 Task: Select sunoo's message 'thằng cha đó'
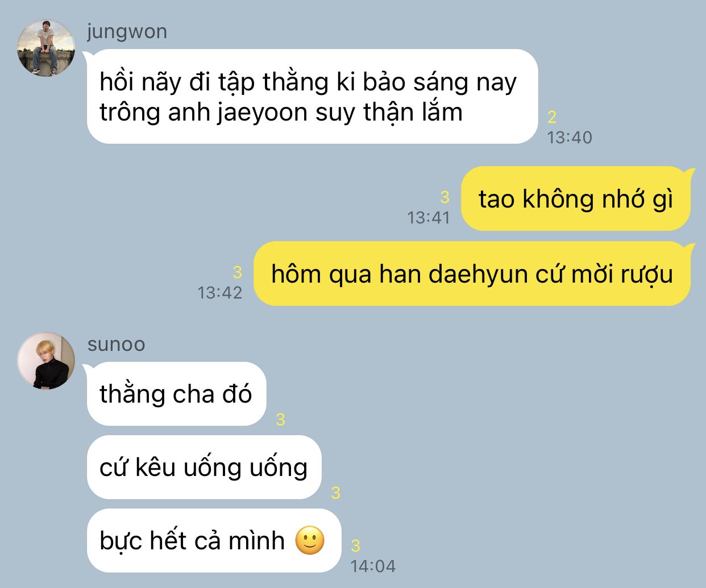[x=176, y=394]
